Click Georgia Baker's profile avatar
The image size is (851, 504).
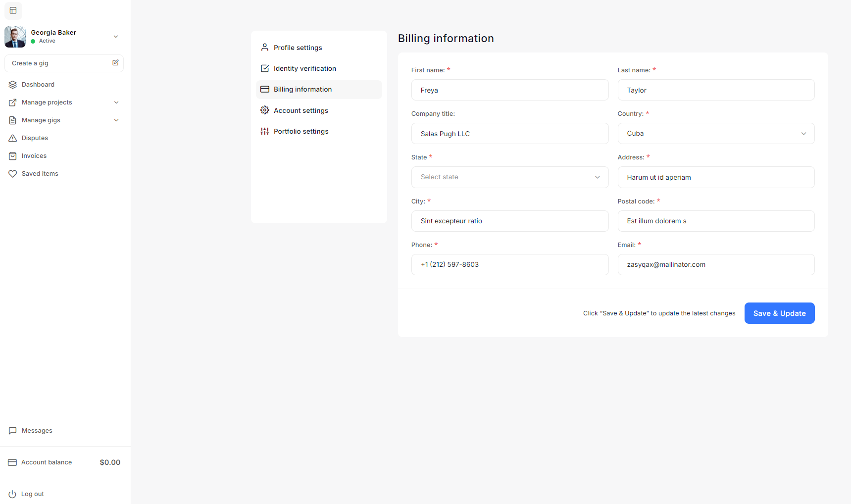coord(15,37)
